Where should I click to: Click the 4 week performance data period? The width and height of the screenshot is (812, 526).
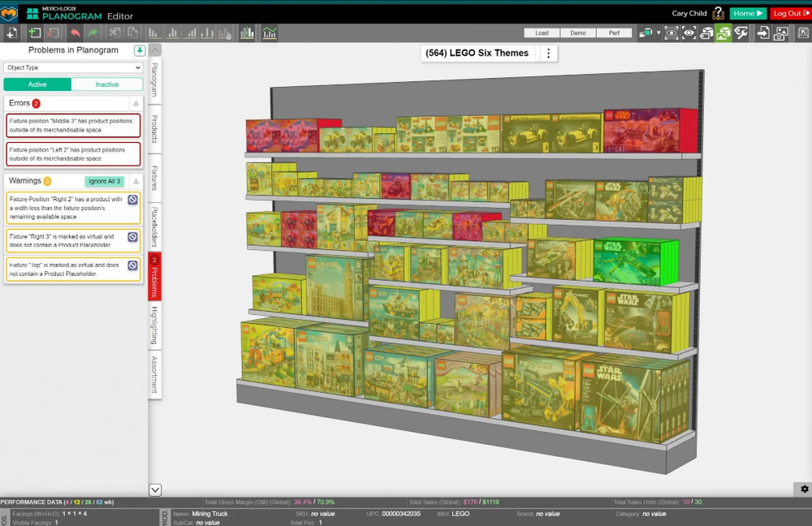pos(67,502)
